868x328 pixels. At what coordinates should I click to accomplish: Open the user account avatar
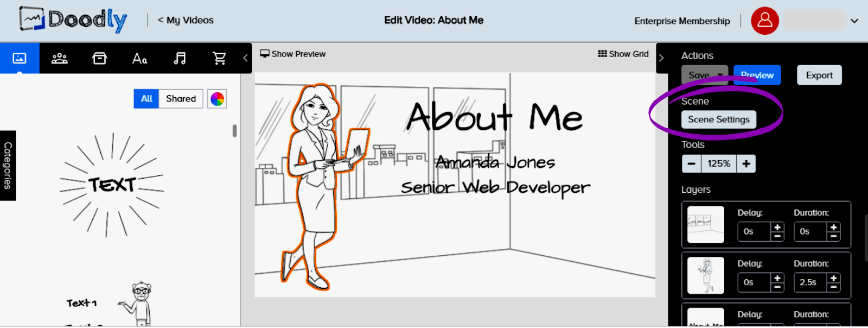click(x=765, y=21)
